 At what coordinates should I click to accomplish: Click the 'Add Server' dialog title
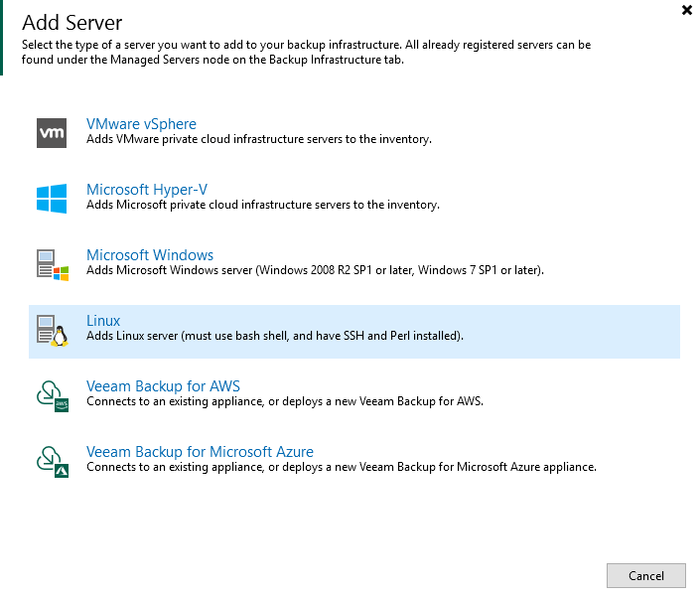[71, 23]
